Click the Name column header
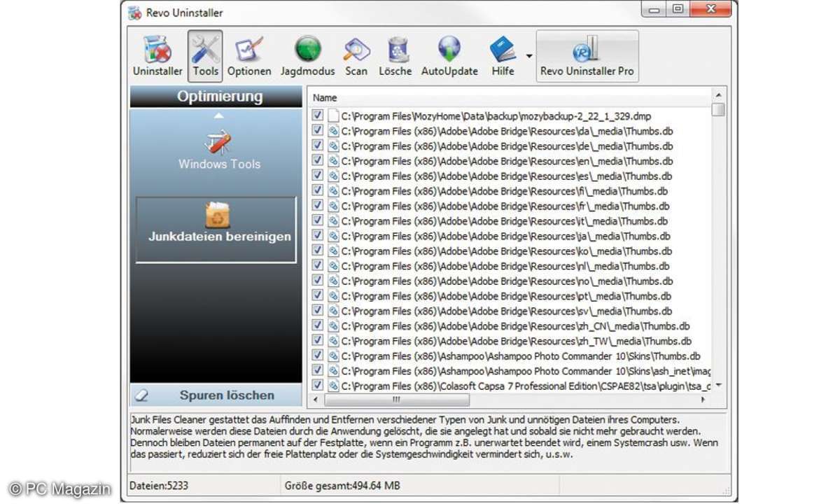This screenshot has width=840, height=504. (509, 98)
